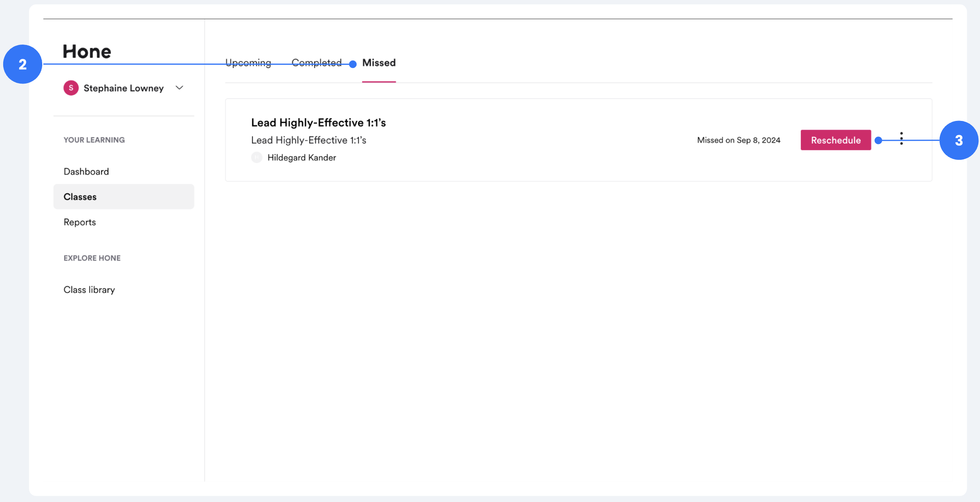This screenshot has width=980, height=502.
Task: Click the pink S user avatar
Action: point(71,88)
